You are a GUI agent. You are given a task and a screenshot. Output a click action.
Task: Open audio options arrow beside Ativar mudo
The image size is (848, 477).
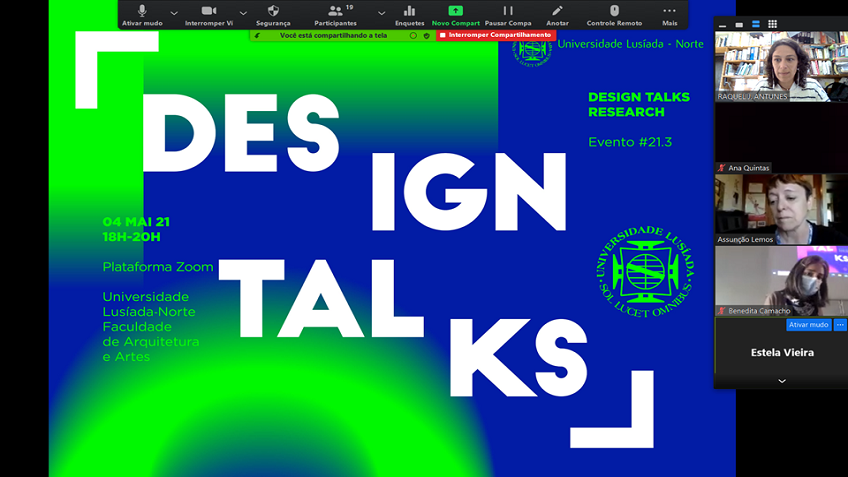174,13
